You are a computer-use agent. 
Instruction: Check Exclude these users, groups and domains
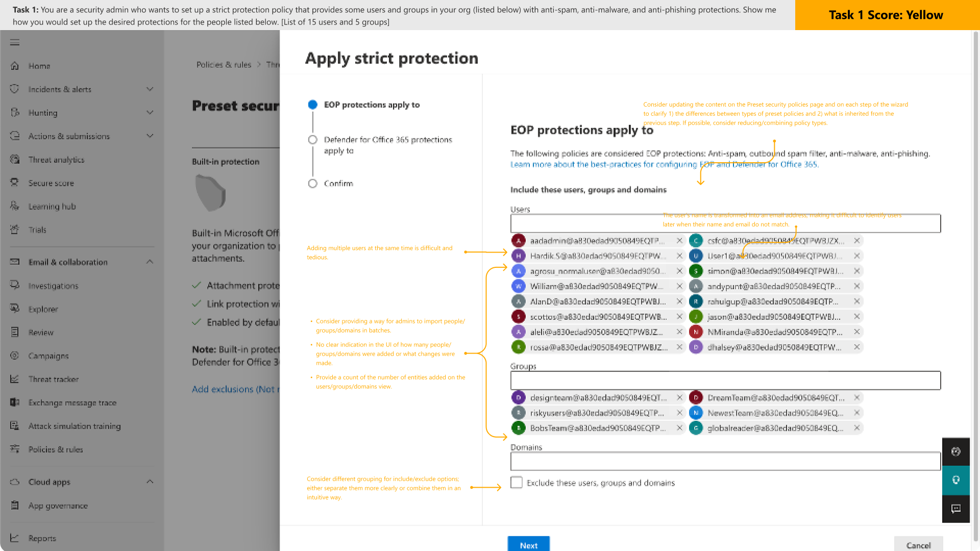(517, 483)
